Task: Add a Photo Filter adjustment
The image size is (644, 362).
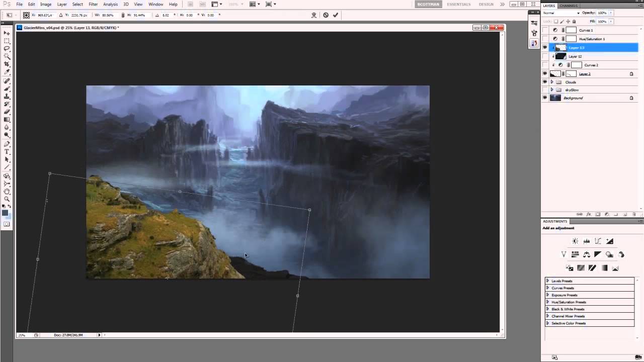Action: pyautogui.click(x=609, y=254)
